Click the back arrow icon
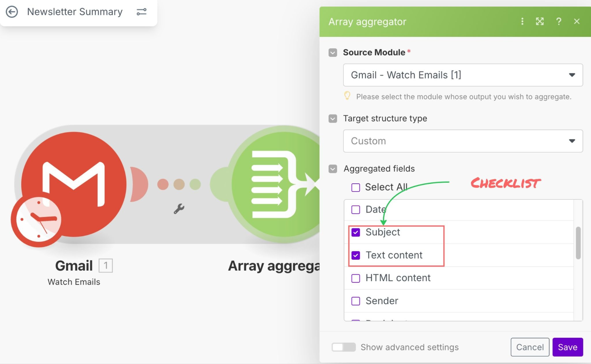 tap(12, 12)
